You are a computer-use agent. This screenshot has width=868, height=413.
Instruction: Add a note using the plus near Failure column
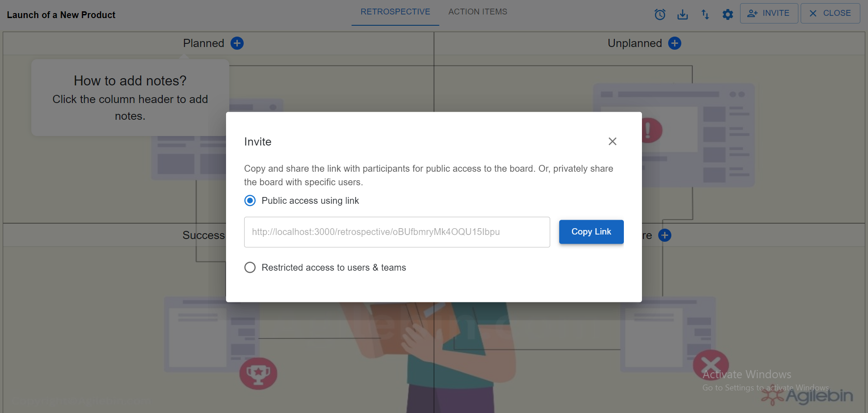665,235
